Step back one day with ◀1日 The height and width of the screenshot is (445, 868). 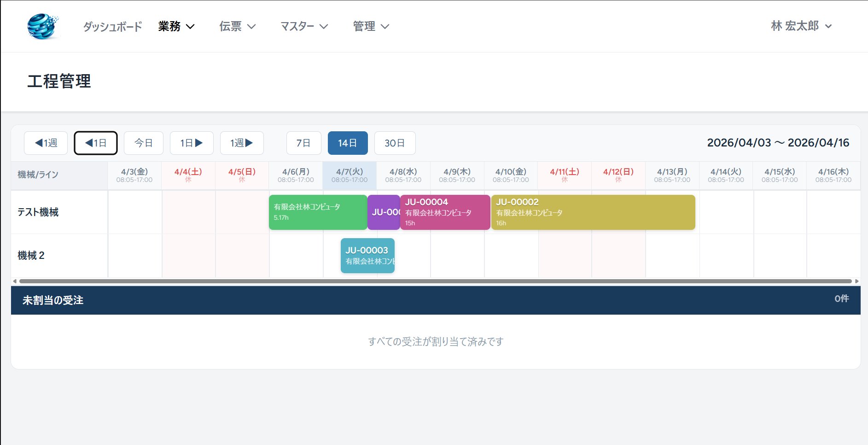(96, 143)
